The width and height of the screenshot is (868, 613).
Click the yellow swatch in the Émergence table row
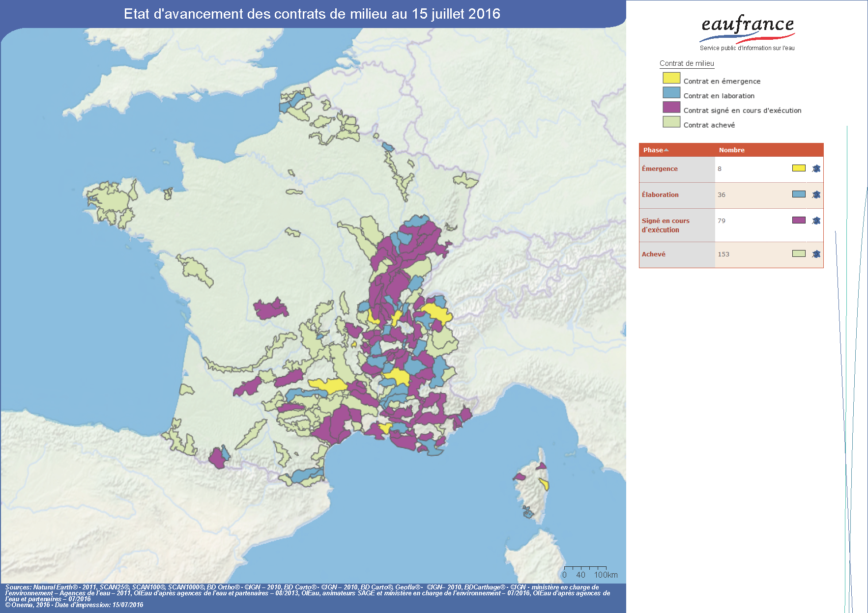799,168
